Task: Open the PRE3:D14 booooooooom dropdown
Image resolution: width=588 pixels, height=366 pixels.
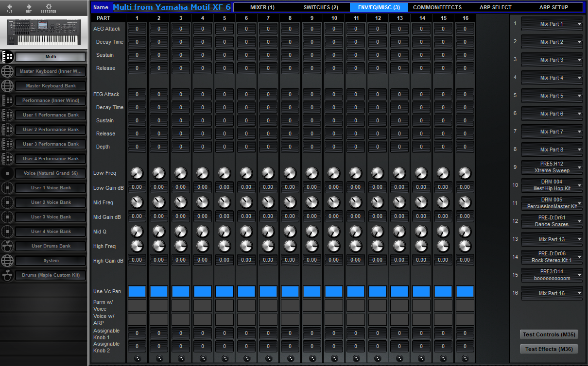Action: coord(552,275)
